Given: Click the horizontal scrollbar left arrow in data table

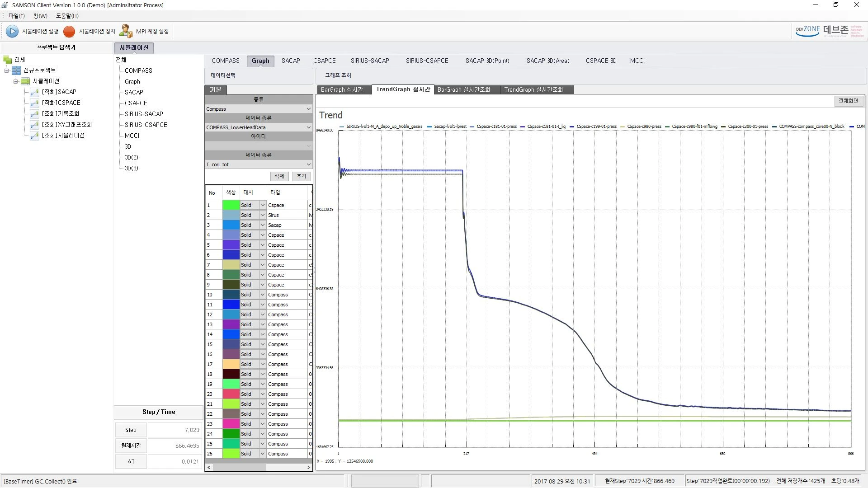Looking at the screenshot, I should point(209,467).
